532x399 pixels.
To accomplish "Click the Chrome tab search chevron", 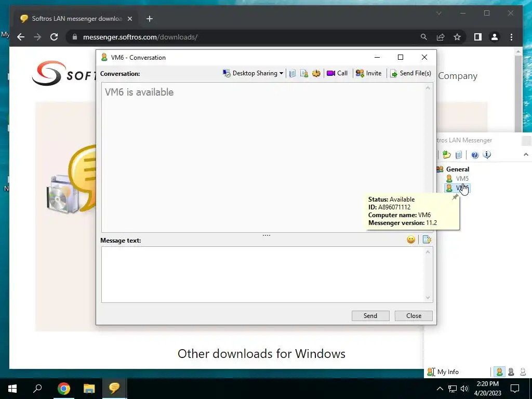I will point(438,13).
